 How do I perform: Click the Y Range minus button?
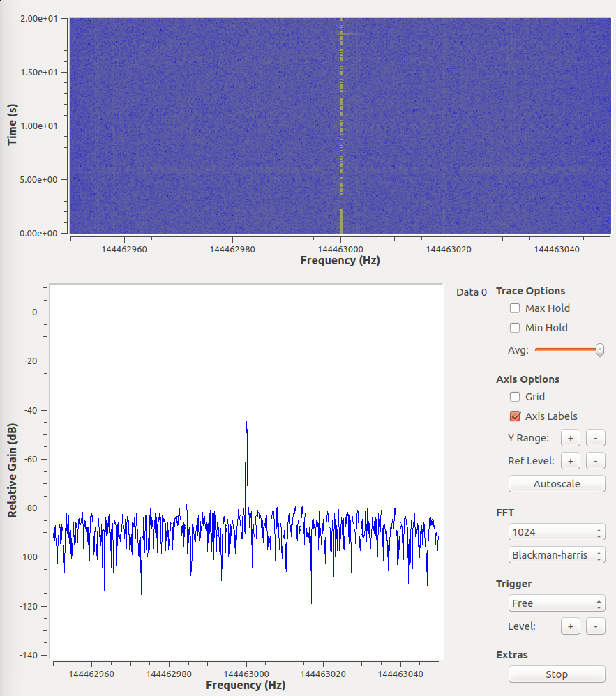pos(595,438)
